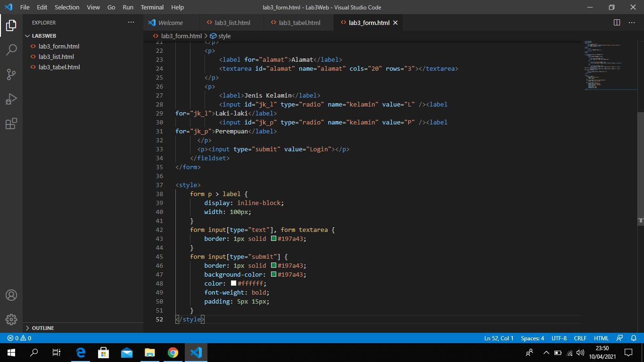The height and width of the screenshot is (362, 644).
Task: Open the File menu
Action: pos(25,7)
